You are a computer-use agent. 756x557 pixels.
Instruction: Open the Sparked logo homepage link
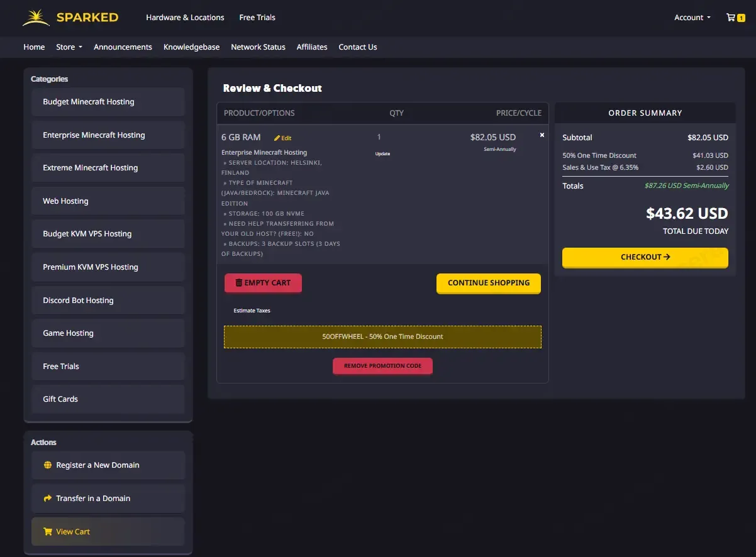coord(70,18)
